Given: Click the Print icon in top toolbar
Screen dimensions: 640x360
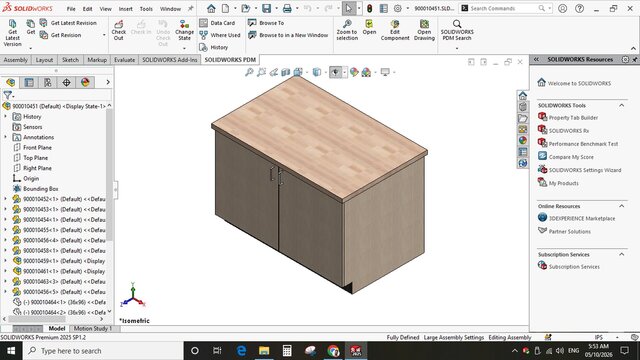Looking at the screenshot, I should pos(287,8).
